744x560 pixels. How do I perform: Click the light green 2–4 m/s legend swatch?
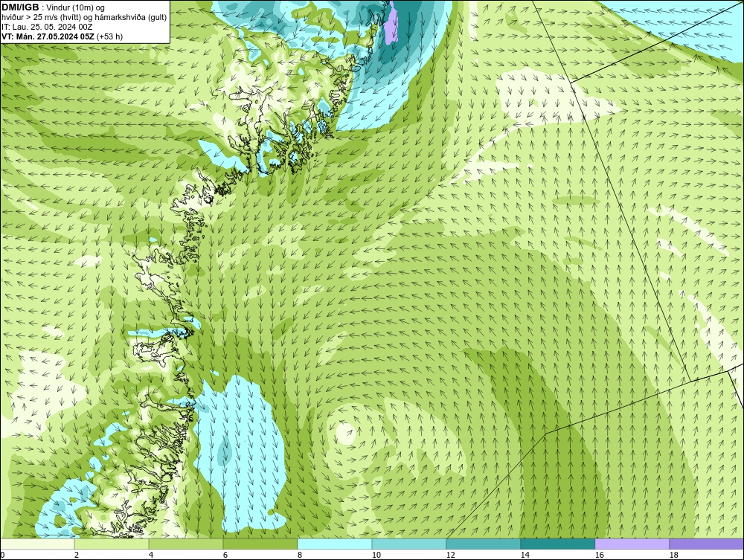112,544
